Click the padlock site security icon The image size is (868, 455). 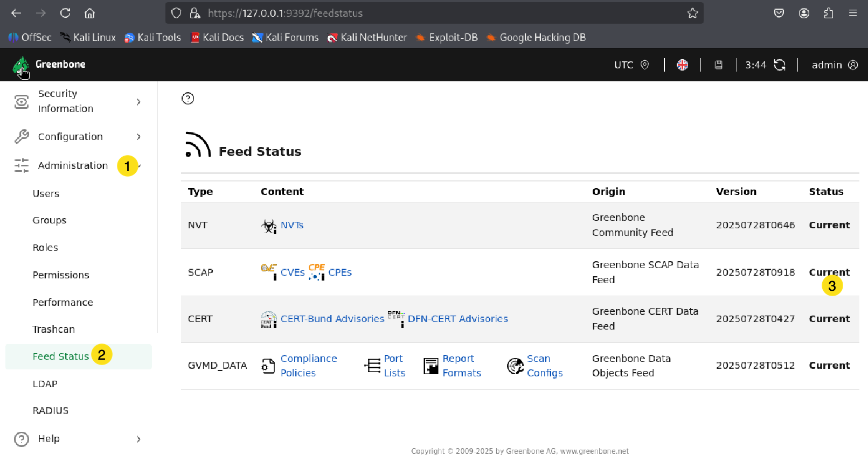coord(195,13)
